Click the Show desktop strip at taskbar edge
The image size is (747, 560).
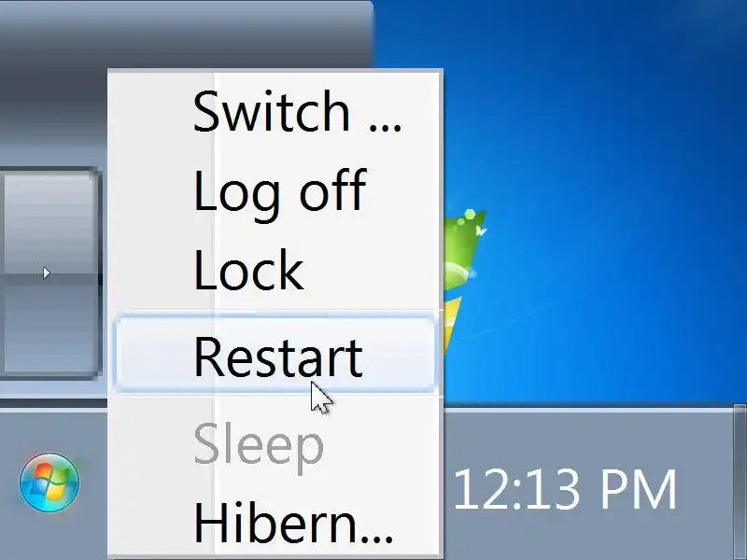[x=740, y=482]
